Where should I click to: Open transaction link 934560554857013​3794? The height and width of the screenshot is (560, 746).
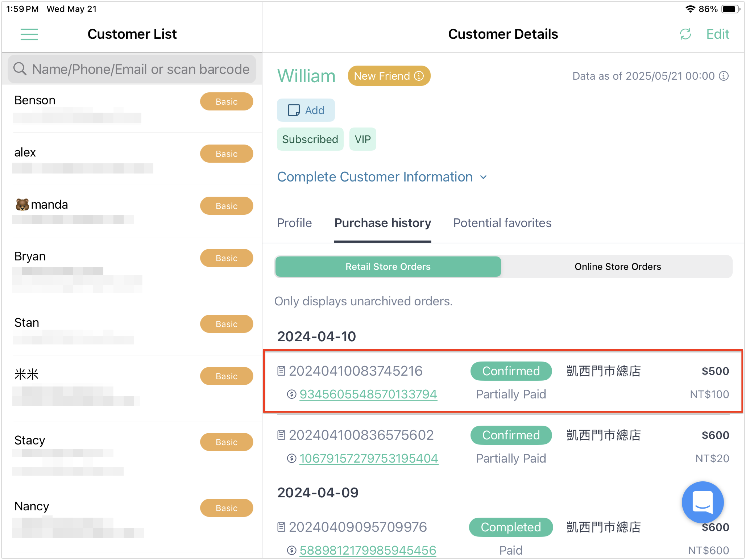click(368, 395)
